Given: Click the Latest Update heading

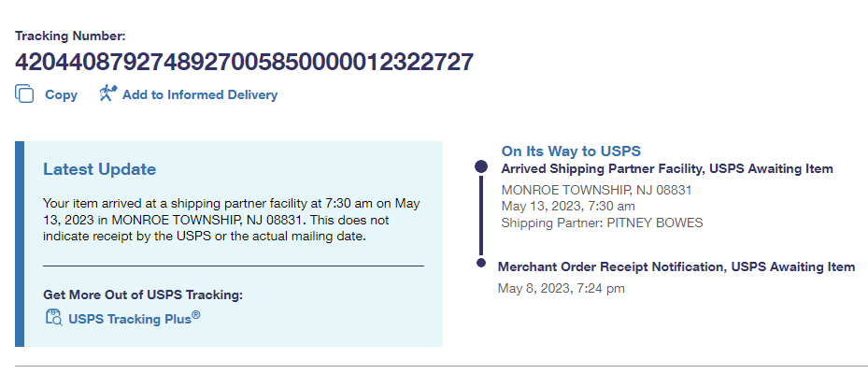Looking at the screenshot, I should tap(100, 169).
